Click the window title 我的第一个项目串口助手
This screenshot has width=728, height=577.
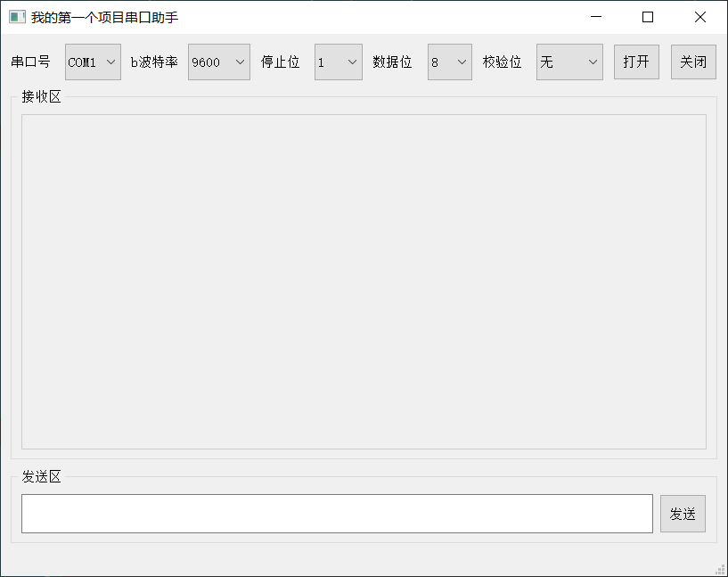104,17
